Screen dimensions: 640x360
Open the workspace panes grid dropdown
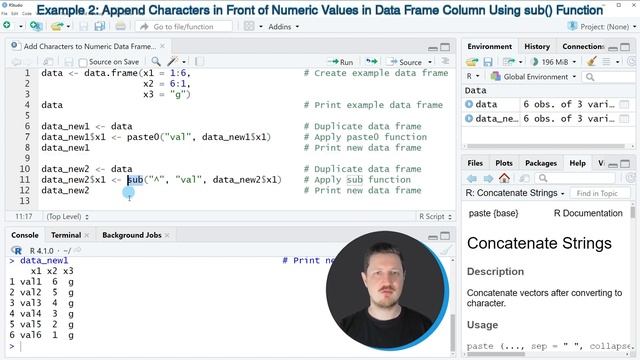253,27
